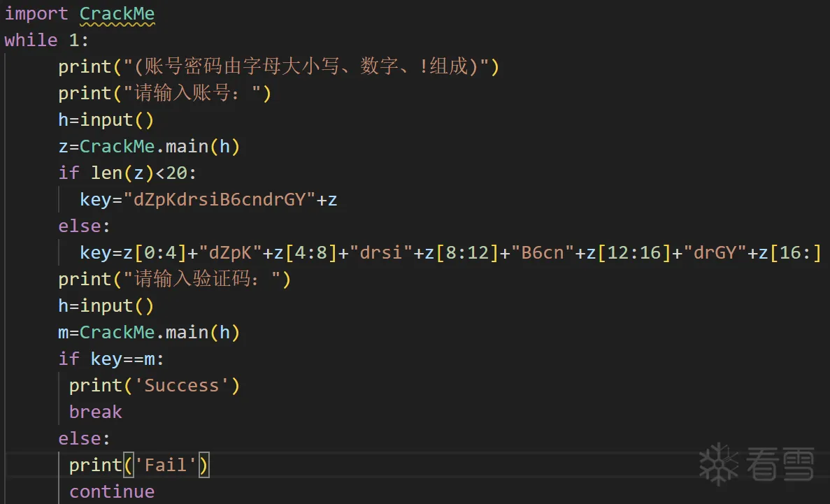
Task: Click the z[0:4] slice expression
Action: (x=146, y=252)
